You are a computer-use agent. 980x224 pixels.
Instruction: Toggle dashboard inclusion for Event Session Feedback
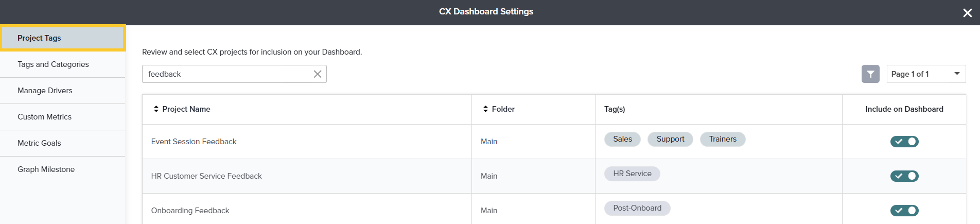point(904,142)
